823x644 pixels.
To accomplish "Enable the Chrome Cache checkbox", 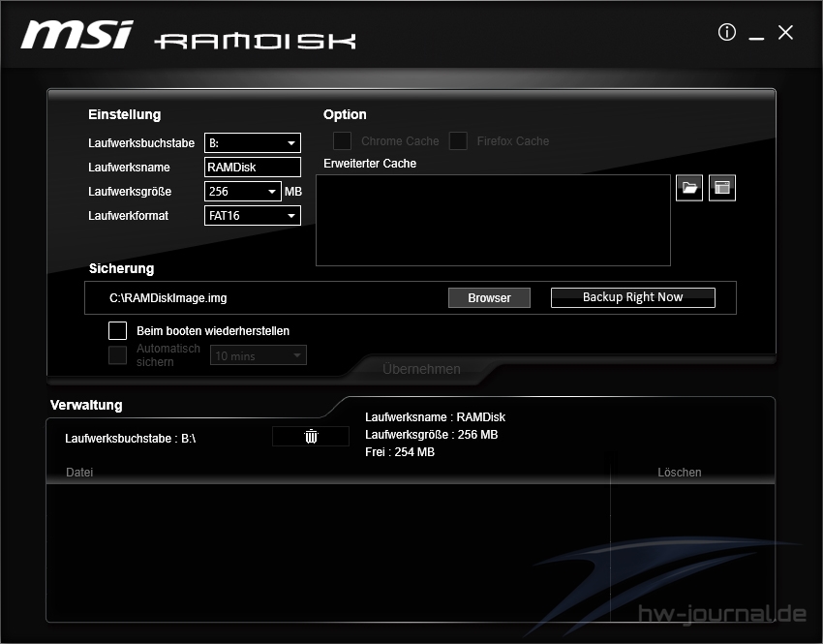I will coord(342,140).
